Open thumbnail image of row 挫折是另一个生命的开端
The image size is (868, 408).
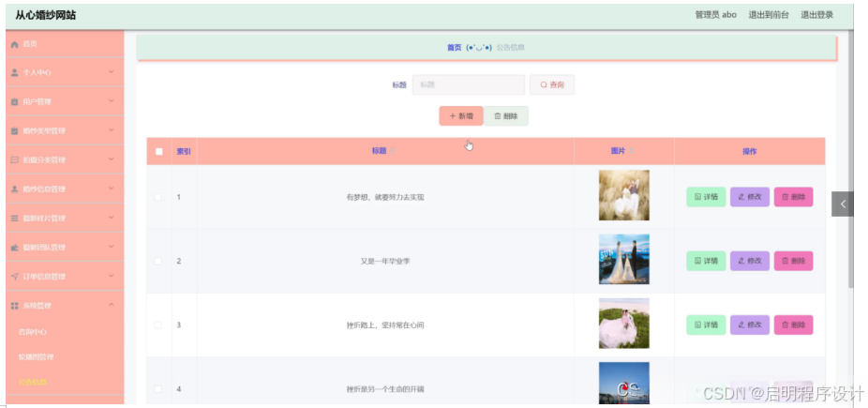click(x=624, y=383)
